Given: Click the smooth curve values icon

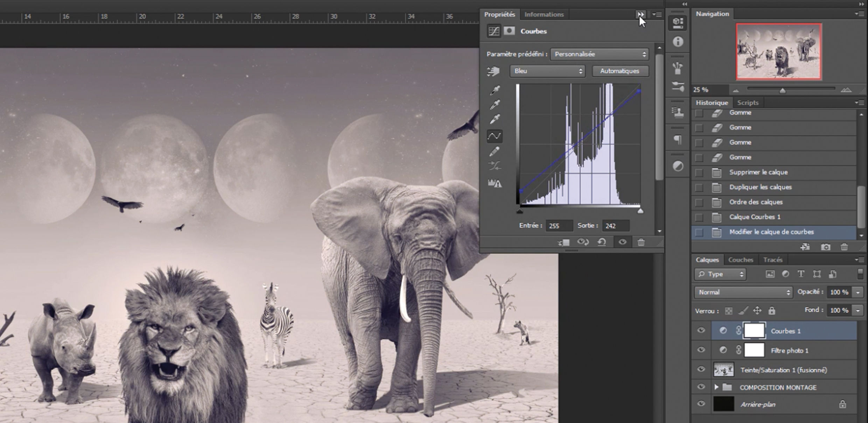Looking at the screenshot, I should [x=495, y=166].
